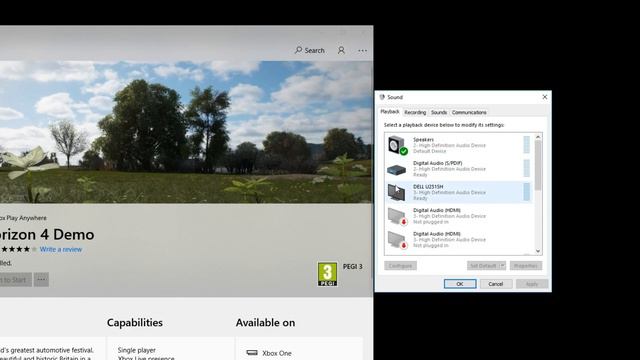The width and height of the screenshot is (640, 360).
Task: Switch to the Playback tab
Action: click(389, 111)
